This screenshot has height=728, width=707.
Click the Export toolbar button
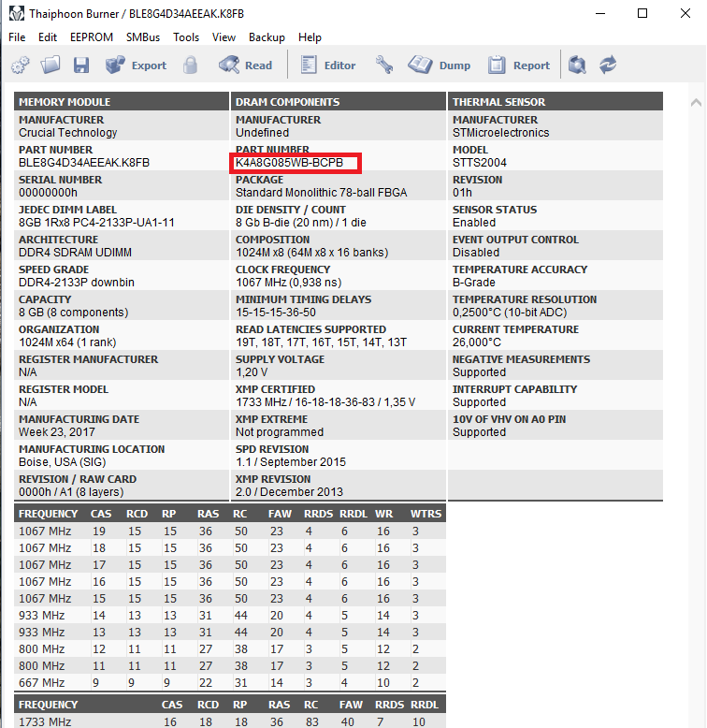[x=136, y=65]
